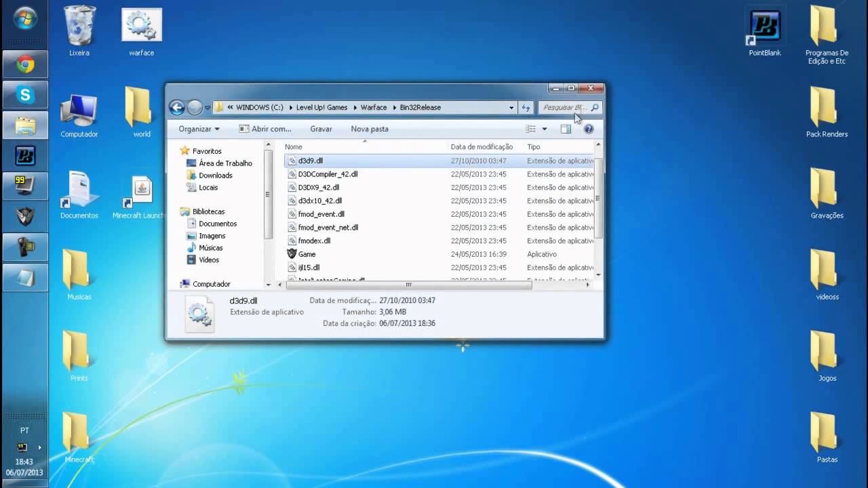
Task: Open the Musicas desktop folder
Action: (x=79, y=274)
